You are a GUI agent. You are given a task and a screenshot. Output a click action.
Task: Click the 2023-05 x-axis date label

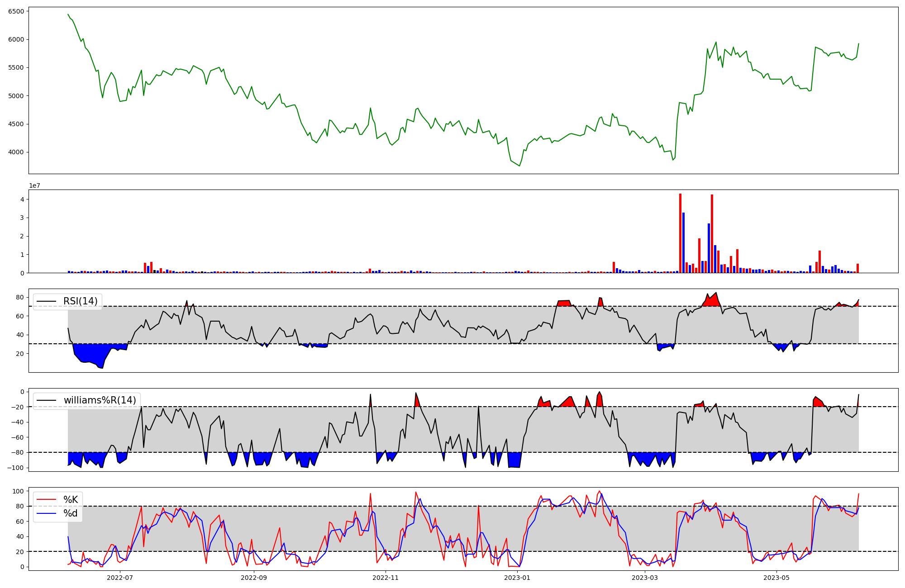tap(776, 578)
